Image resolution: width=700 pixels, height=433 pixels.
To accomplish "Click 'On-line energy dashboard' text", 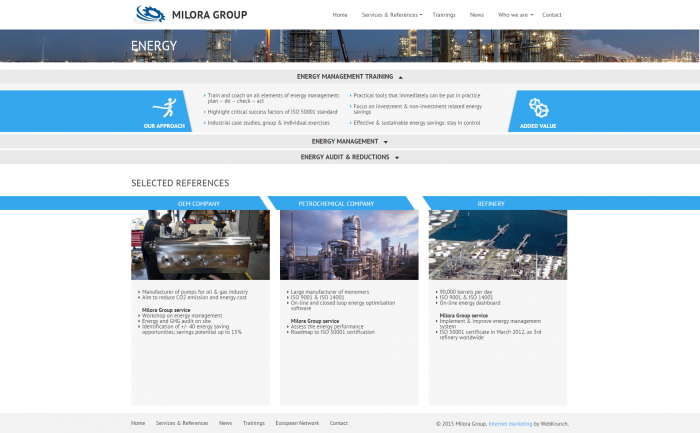I will 470,303.
